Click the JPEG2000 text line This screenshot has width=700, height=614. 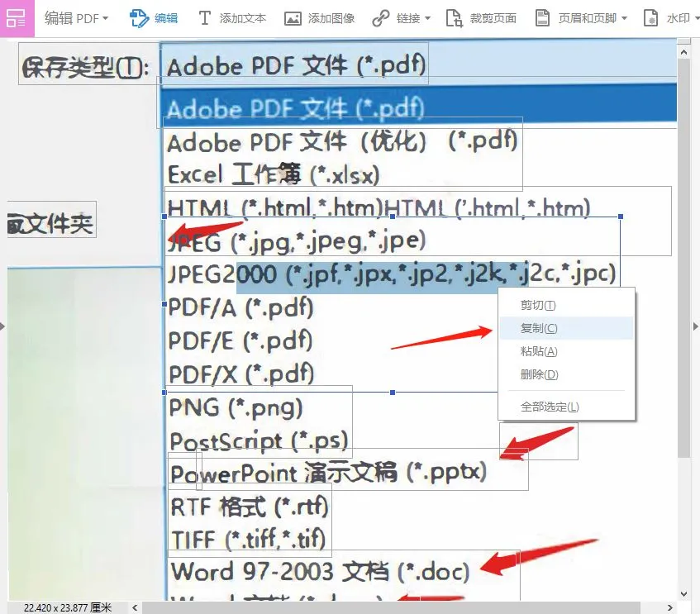[392, 274]
